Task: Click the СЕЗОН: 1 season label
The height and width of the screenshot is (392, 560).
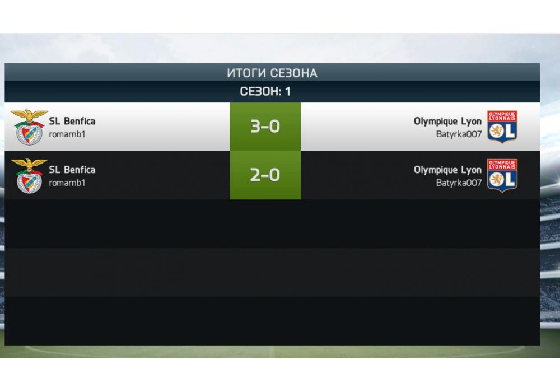Action: point(265,92)
